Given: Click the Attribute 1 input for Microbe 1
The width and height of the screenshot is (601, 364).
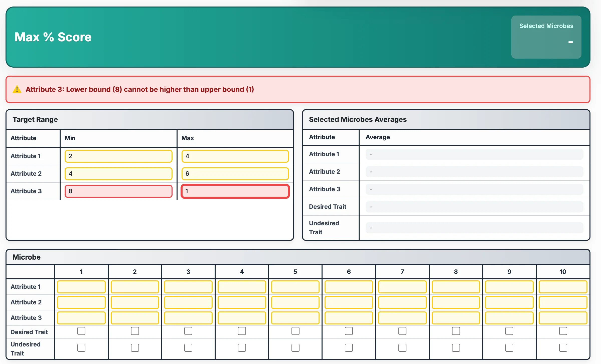Looking at the screenshot, I should [81, 287].
